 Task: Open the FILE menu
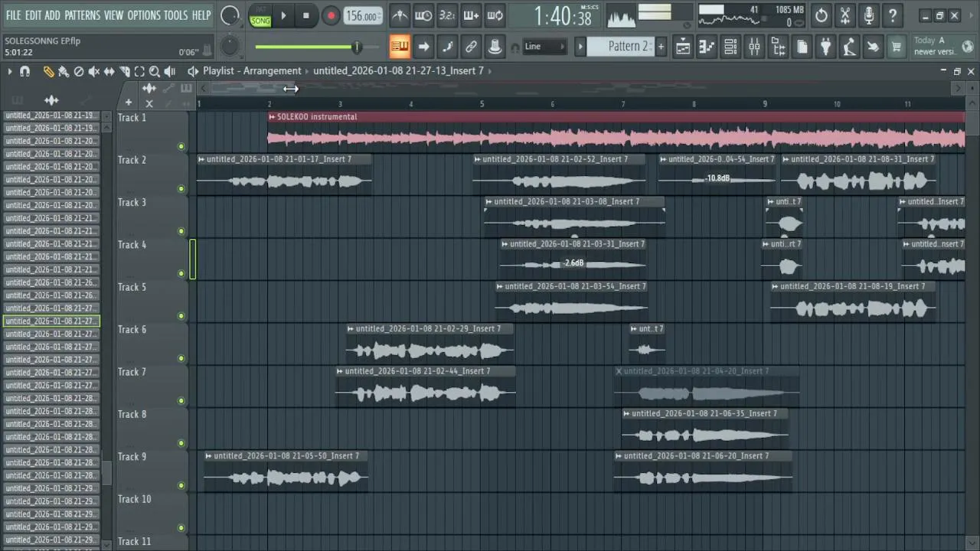tap(14, 15)
